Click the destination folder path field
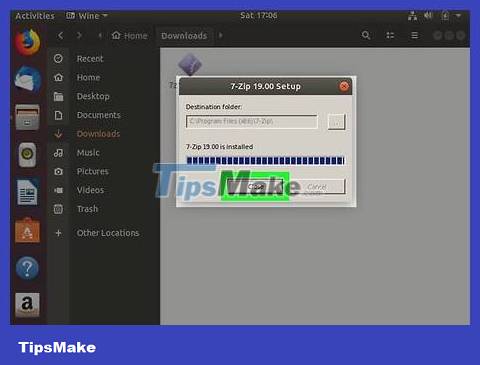Image resolution: width=480 pixels, height=365 pixels. (252, 121)
